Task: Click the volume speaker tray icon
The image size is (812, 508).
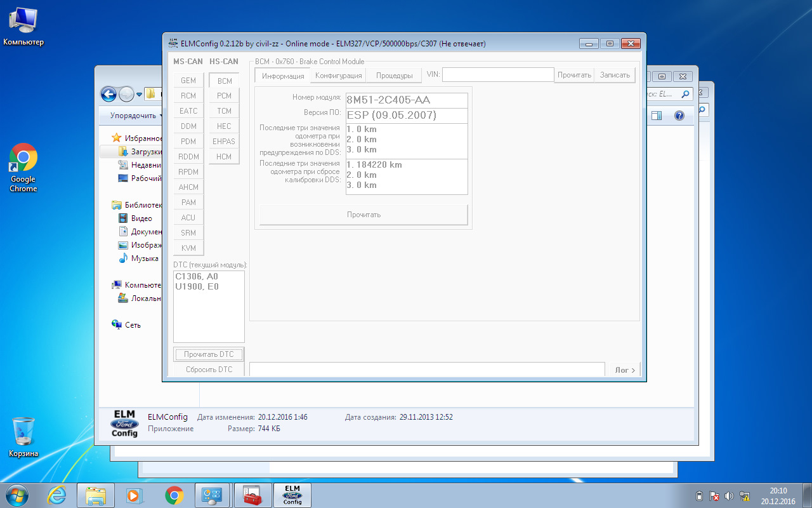Action: pyautogui.click(x=729, y=496)
